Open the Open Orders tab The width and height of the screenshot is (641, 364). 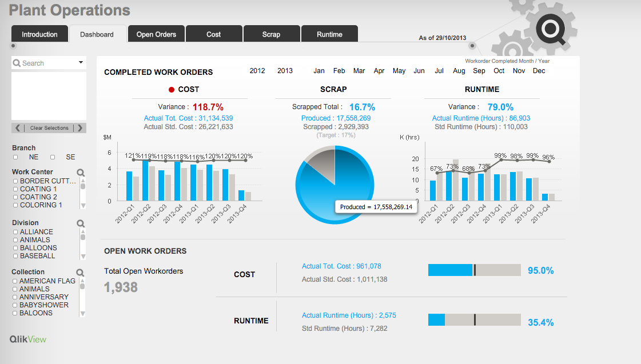[156, 33]
